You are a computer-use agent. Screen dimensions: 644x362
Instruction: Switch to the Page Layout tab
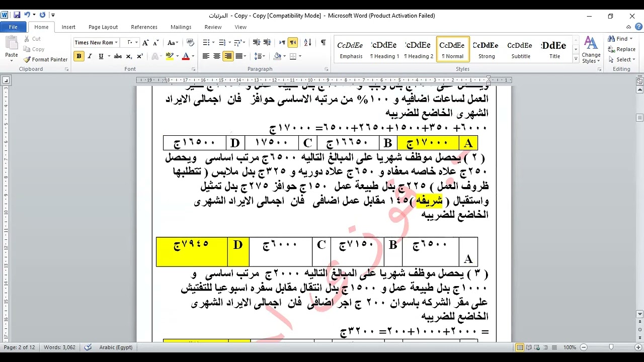[103, 27]
